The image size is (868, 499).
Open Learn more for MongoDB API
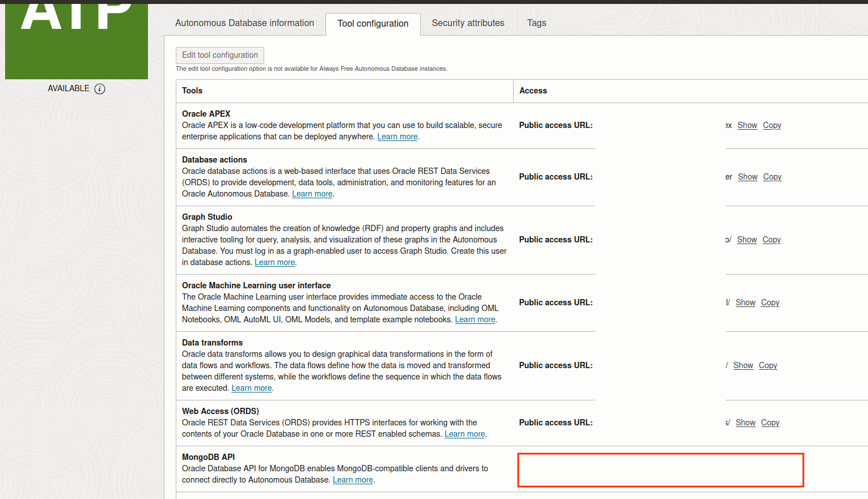[353, 479]
